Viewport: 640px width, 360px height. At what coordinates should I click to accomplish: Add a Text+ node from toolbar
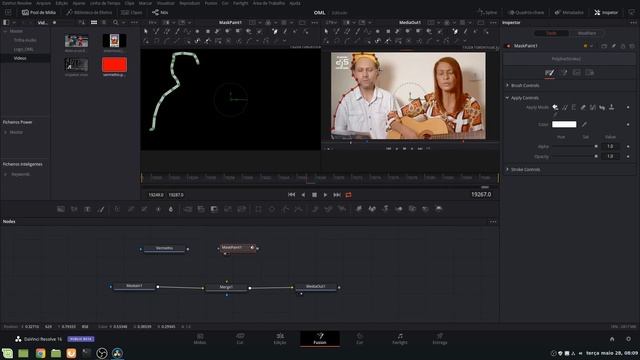point(87,209)
